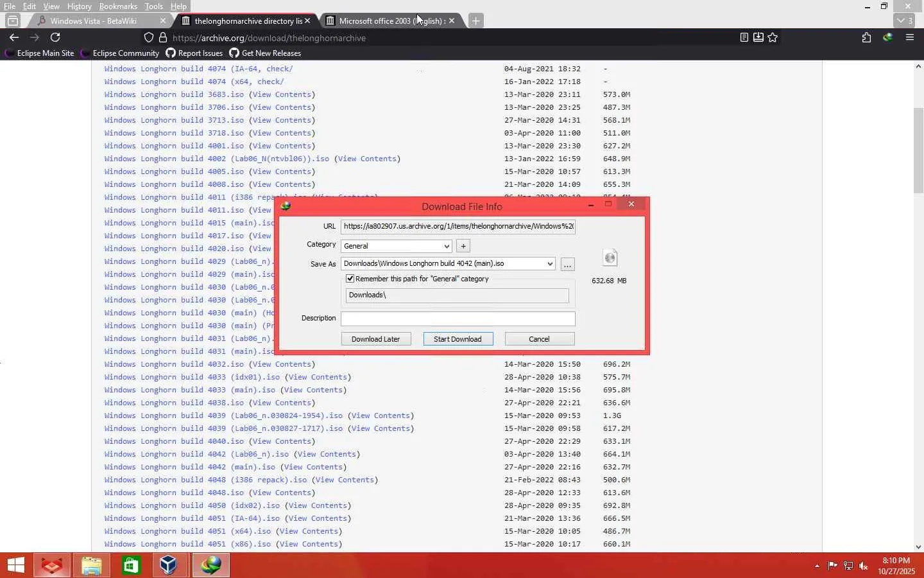Open the Bookmarks menu
Screen dimensions: 924x578
point(118,6)
